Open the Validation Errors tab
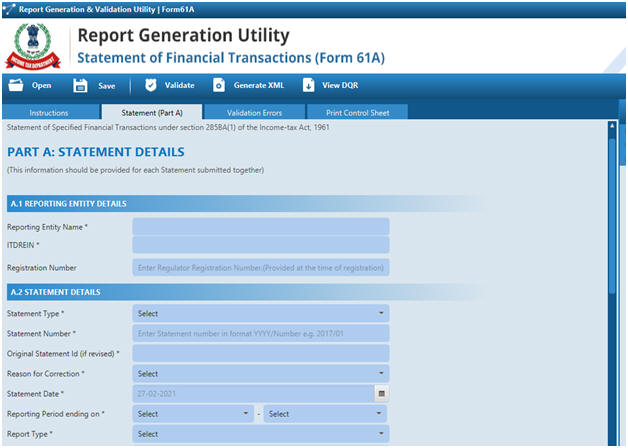628x448 pixels. point(254,113)
